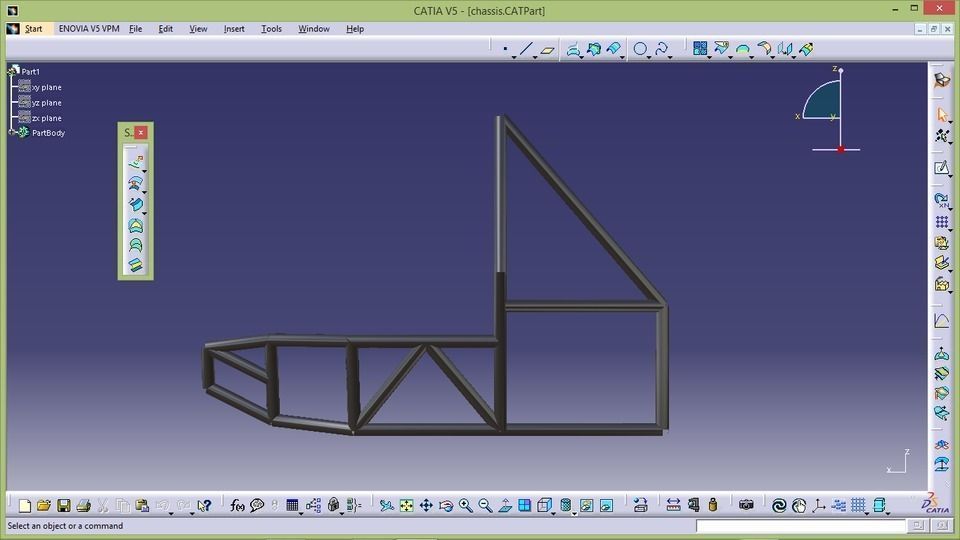Open the View menu

(x=198, y=29)
